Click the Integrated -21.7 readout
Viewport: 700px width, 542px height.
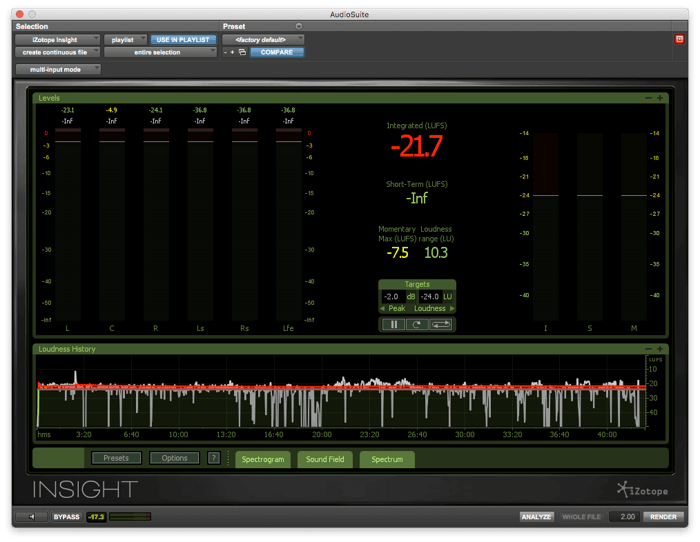[x=417, y=146]
